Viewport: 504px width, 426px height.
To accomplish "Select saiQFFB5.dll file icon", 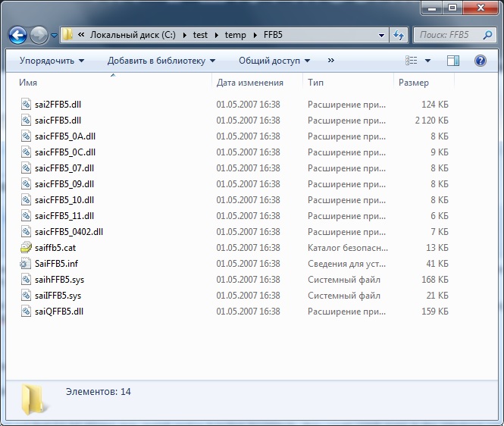I will pos(26,312).
